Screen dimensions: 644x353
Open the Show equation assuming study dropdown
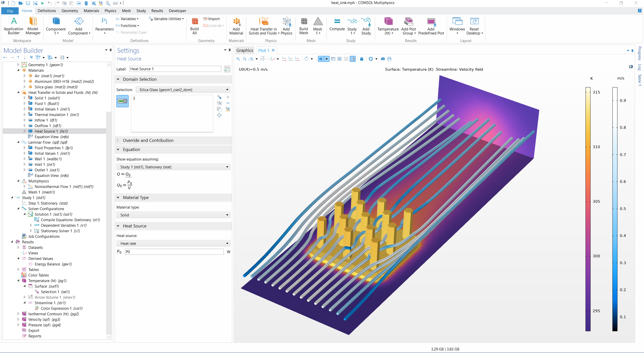click(173, 167)
